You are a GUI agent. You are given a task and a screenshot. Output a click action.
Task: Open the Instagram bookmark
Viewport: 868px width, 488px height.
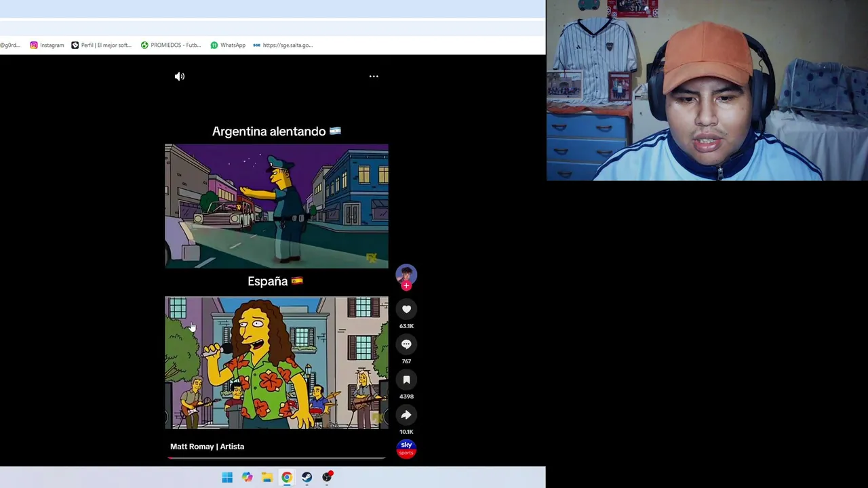point(47,45)
